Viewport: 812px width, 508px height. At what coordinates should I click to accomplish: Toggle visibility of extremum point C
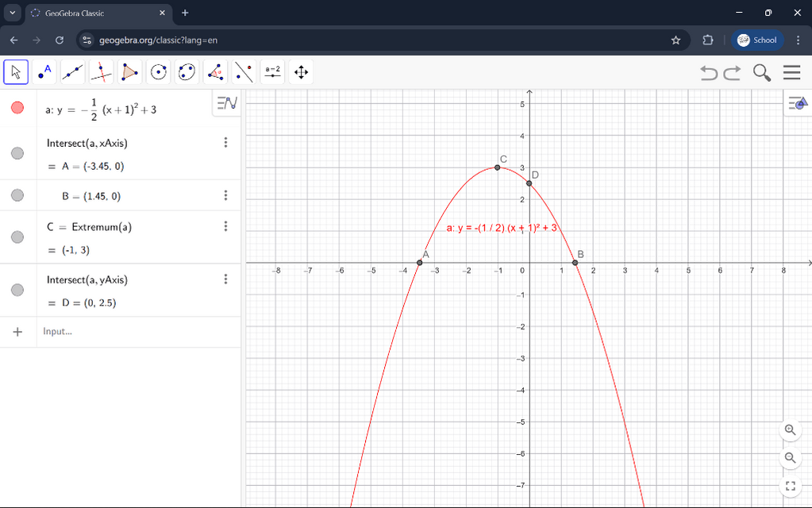pyautogui.click(x=17, y=237)
